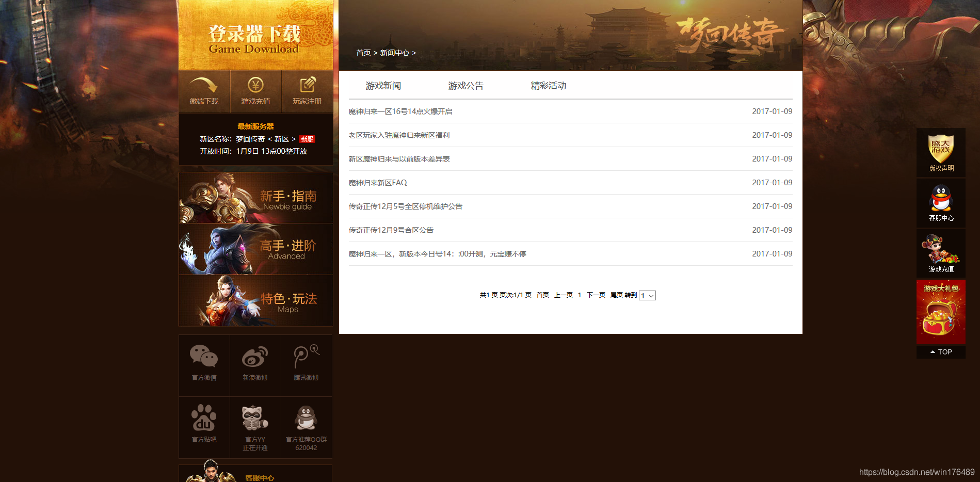This screenshot has height=482, width=980.
Task: Open the 特色·玩法 Maps banner
Action: coord(255,301)
